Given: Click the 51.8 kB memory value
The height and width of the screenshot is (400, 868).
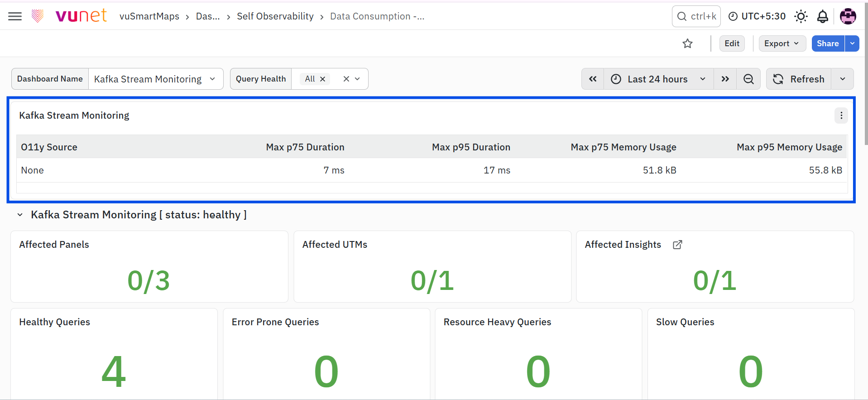Looking at the screenshot, I should (659, 170).
